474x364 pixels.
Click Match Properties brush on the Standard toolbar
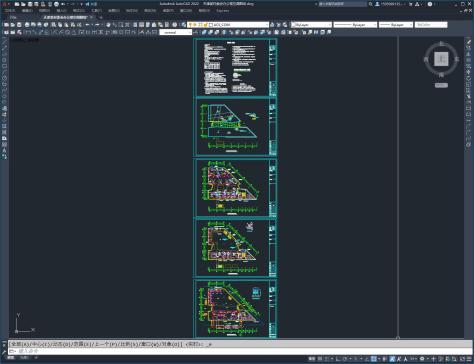[72, 25]
